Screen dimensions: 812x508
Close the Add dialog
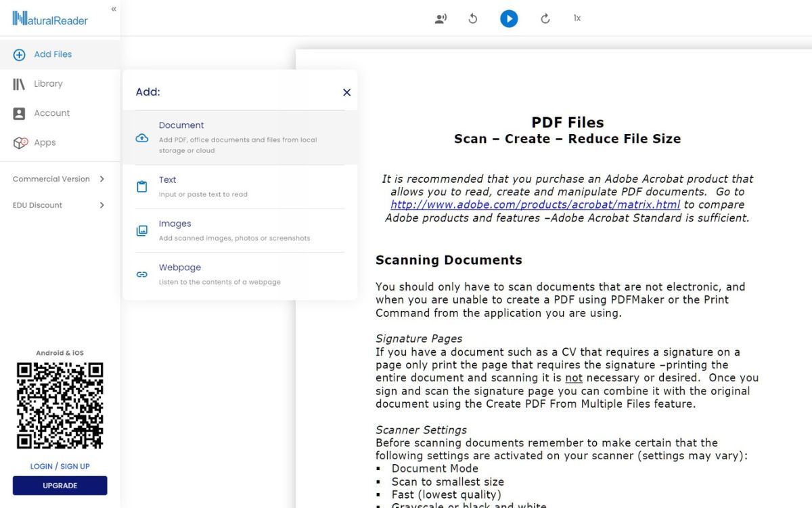(346, 92)
